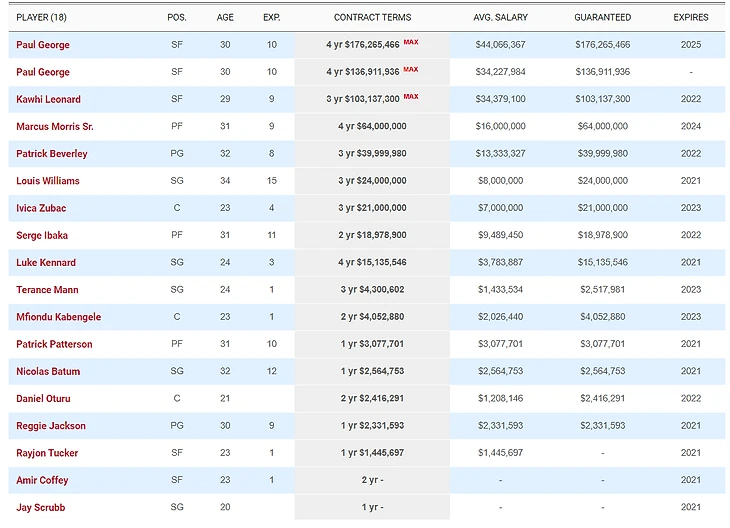730x528 pixels.
Task: Open Mfiondu Kabengele player link
Action: point(59,317)
